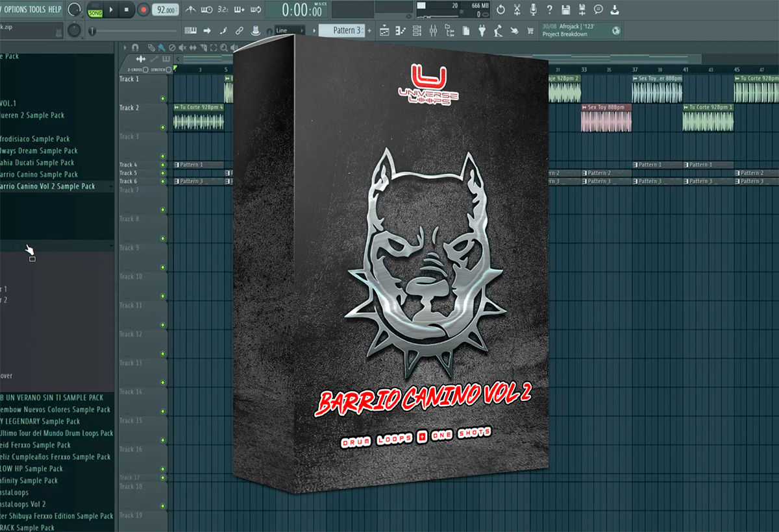Toggle the overdub blend recording icon
Viewport: 779px width, 532px height.
(x=239, y=10)
